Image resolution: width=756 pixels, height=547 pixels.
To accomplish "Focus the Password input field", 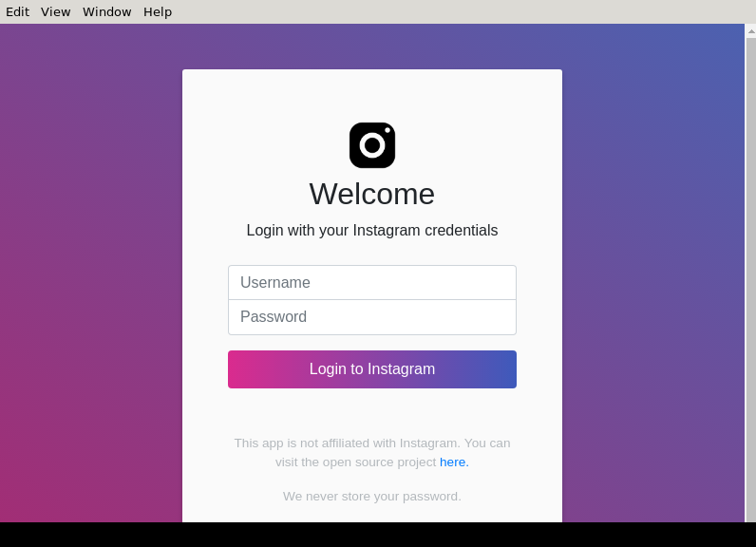I will point(372,317).
